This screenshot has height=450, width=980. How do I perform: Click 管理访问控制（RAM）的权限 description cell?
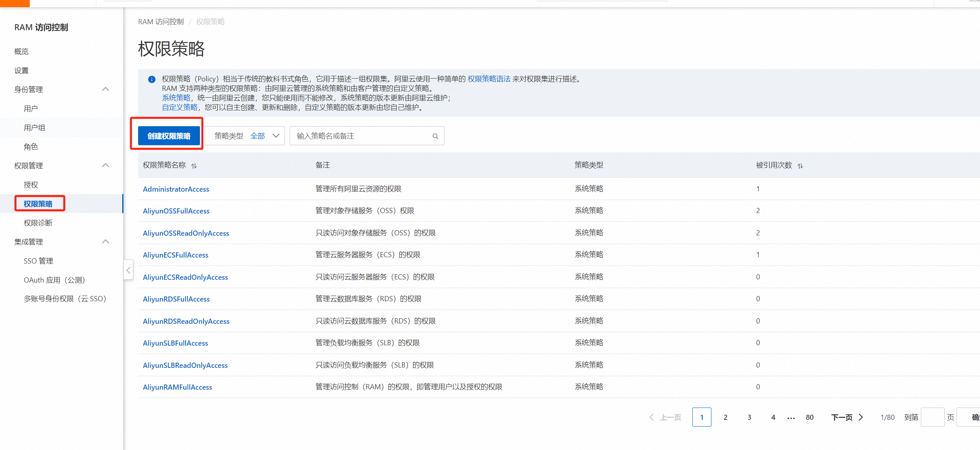pos(409,387)
